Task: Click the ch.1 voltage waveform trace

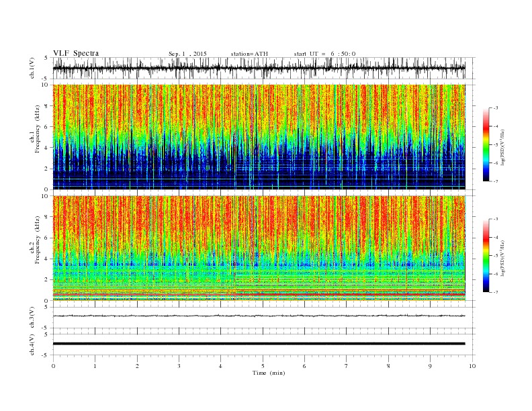Action: click(x=259, y=68)
